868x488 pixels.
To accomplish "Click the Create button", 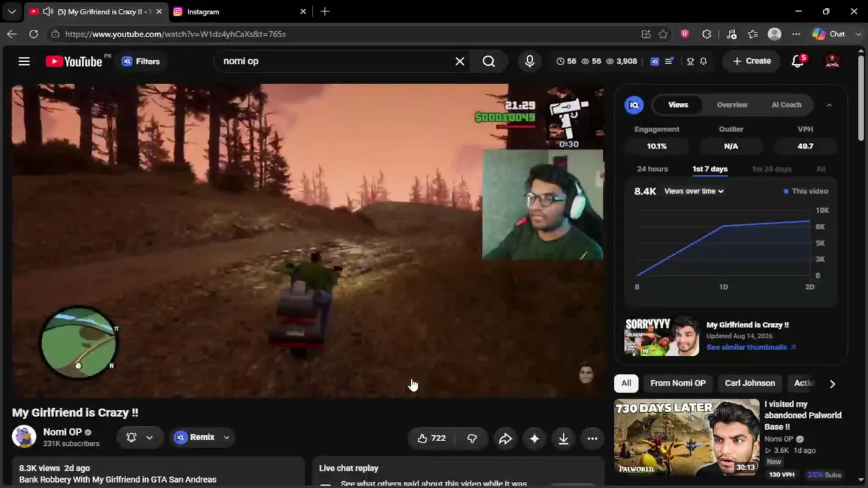I will [x=751, y=61].
